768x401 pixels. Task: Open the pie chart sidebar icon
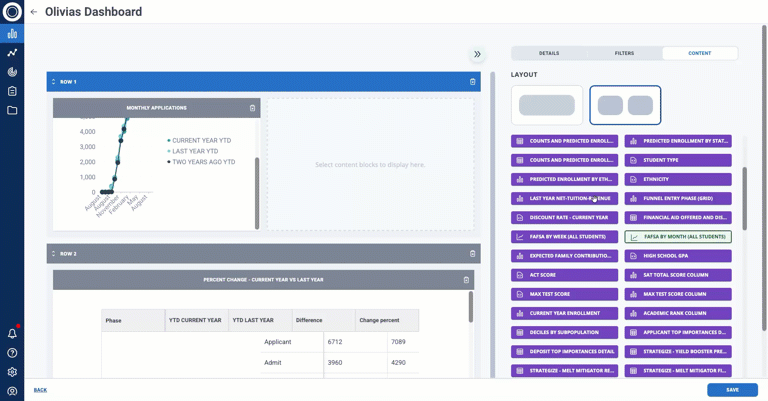pyautogui.click(x=12, y=72)
